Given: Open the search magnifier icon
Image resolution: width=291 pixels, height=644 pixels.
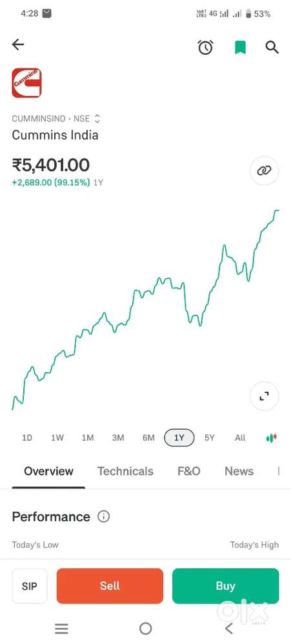Looking at the screenshot, I should (272, 47).
